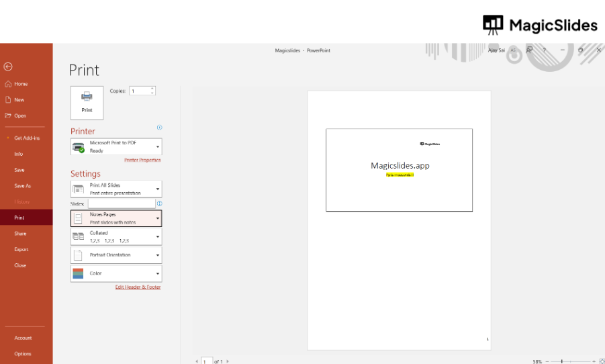Open Printer Properties link

click(142, 160)
